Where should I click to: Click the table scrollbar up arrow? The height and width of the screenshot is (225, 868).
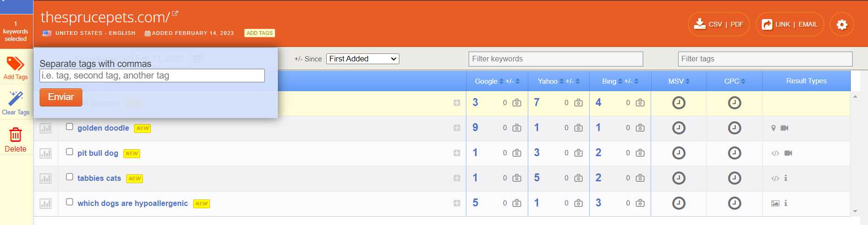coord(855,97)
